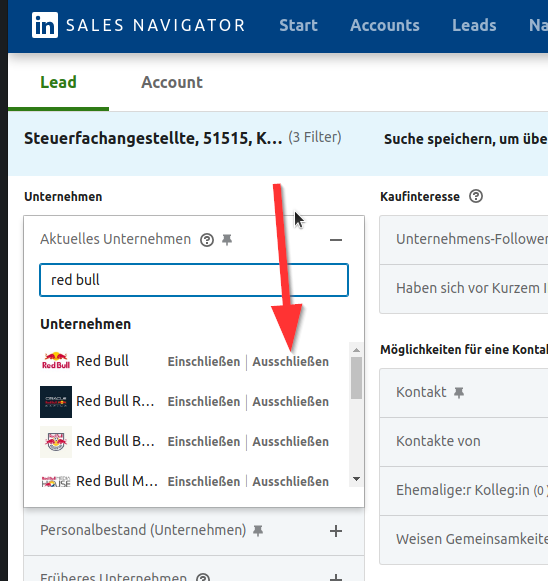The height and width of the screenshot is (581, 548).
Task: Click Einschließen for Red Bull
Action: click(x=204, y=362)
